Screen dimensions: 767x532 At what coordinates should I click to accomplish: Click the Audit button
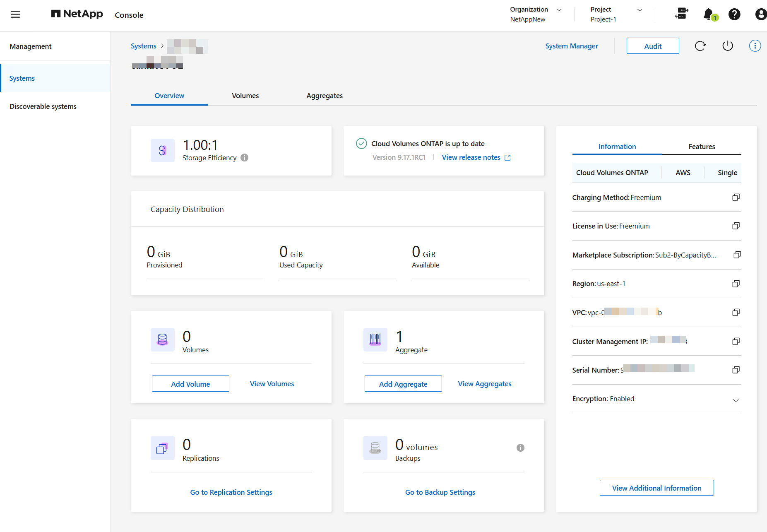pos(652,46)
